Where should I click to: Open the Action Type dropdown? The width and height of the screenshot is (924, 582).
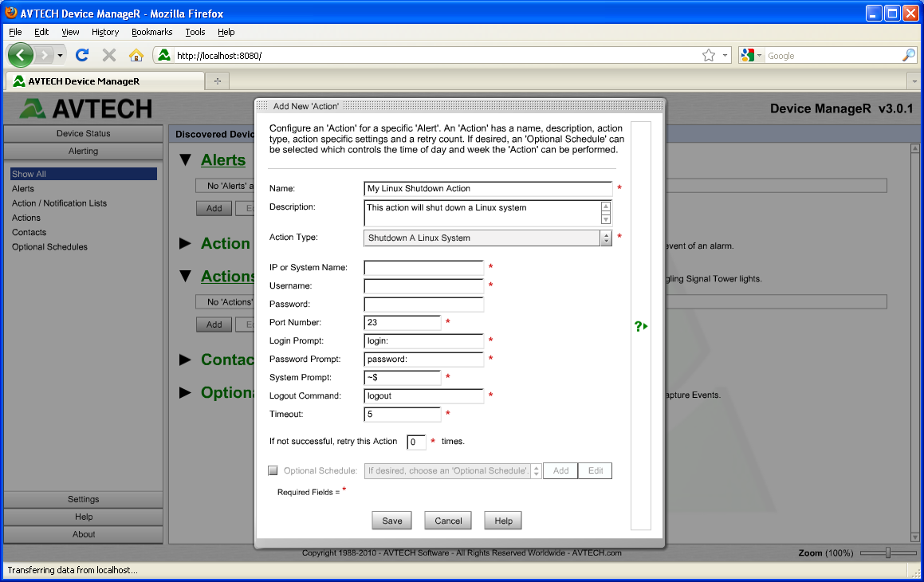[488, 238]
